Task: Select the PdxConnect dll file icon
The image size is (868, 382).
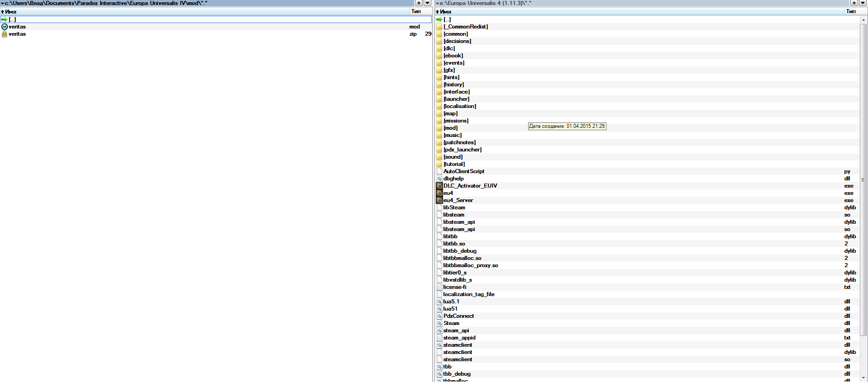Action: (x=439, y=316)
